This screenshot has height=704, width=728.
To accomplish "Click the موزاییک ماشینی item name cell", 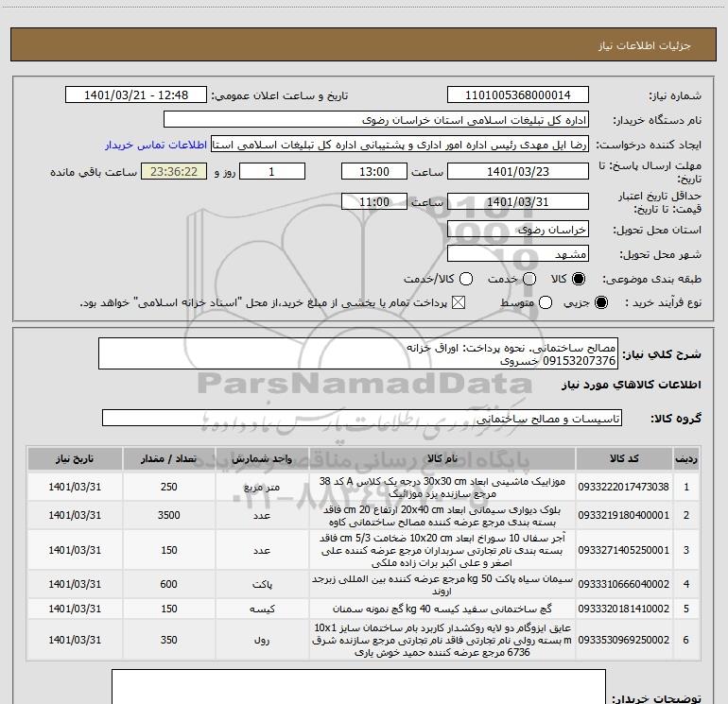I will [442, 487].
